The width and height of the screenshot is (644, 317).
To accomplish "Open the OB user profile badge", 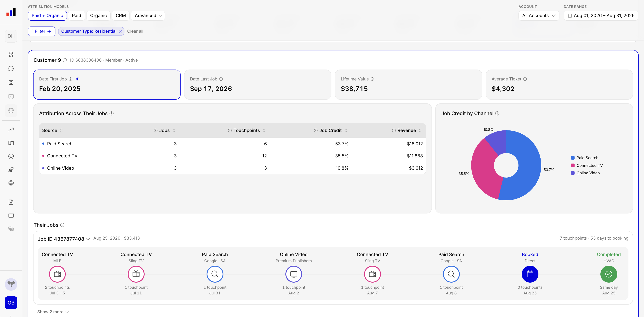I will (x=11, y=303).
